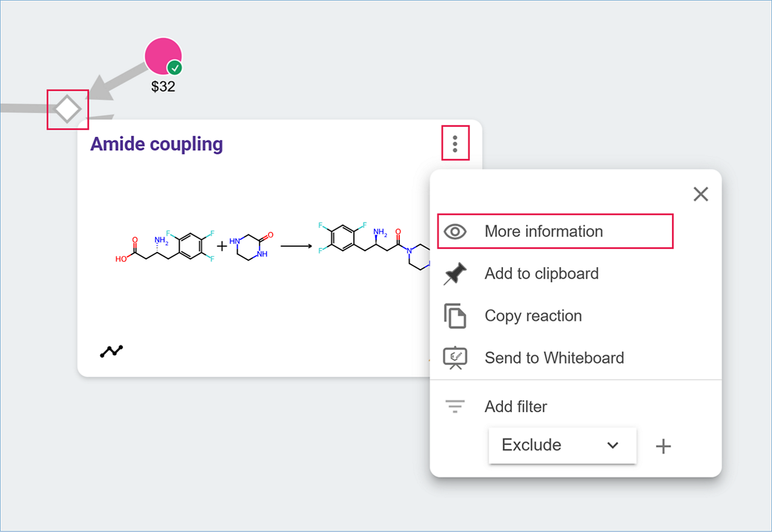Click the pathway line icon on reaction card
Viewport: 772px width, 532px height.
click(x=112, y=351)
